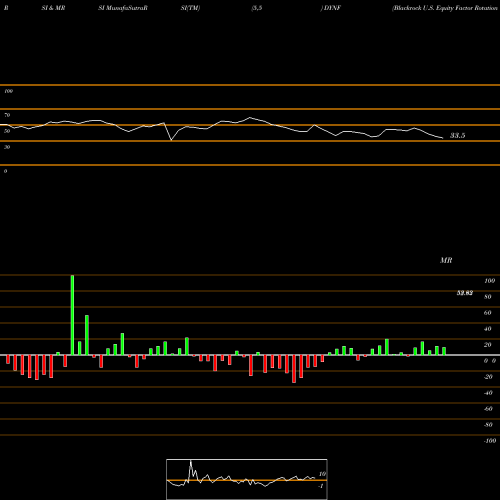Click the -20 label on the MR axis
Viewport: 500px width, 500px height.
tap(488, 377)
